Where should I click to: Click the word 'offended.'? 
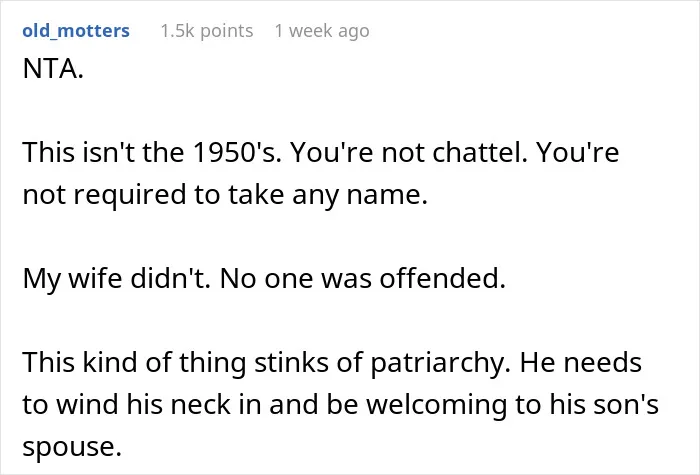[443, 279]
